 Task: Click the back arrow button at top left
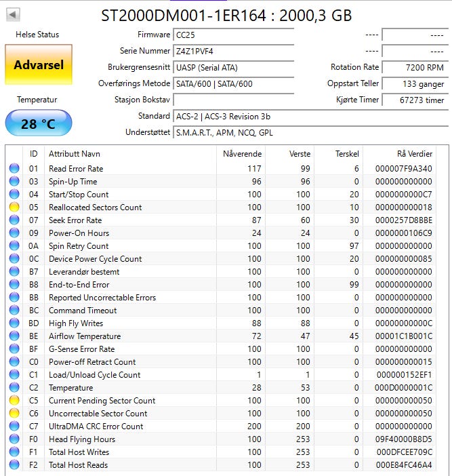tap(13, 14)
